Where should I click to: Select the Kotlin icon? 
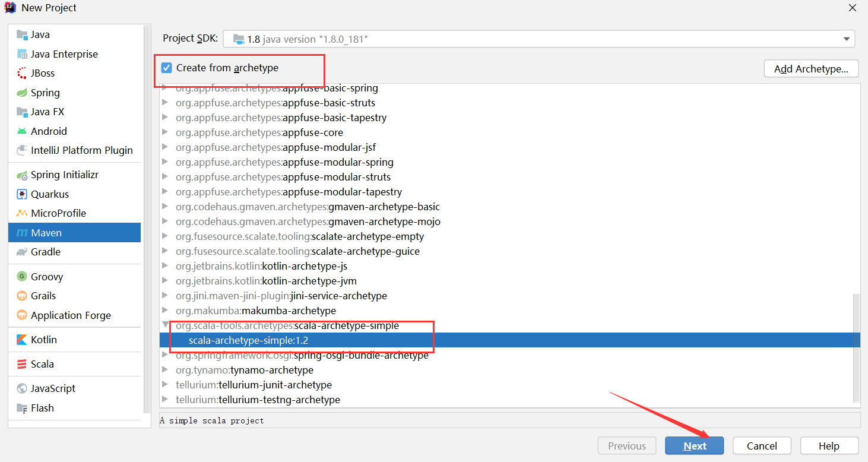pyautogui.click(x=22, y=340)
